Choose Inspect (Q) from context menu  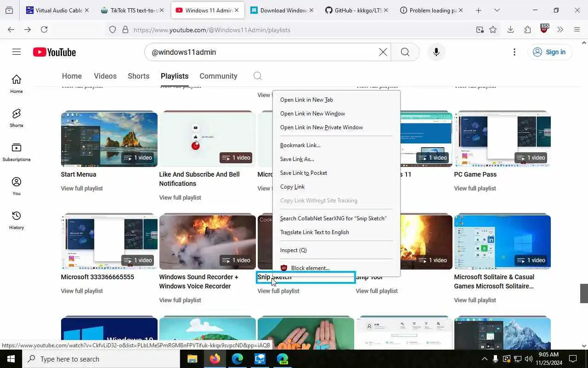(x=336, y=250)
